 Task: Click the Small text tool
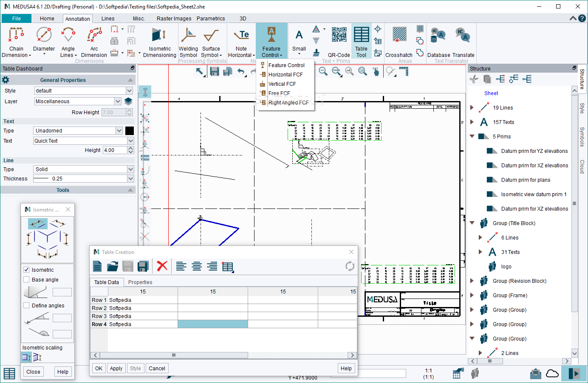coord(299,40)
